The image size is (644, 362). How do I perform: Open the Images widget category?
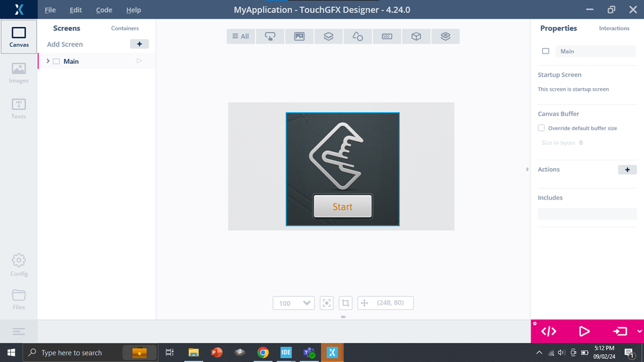coord(299,36)
